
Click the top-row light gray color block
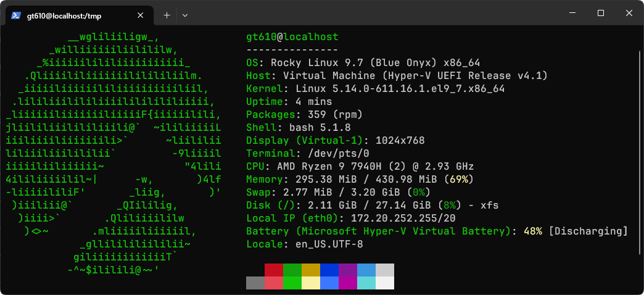[384, 270]
